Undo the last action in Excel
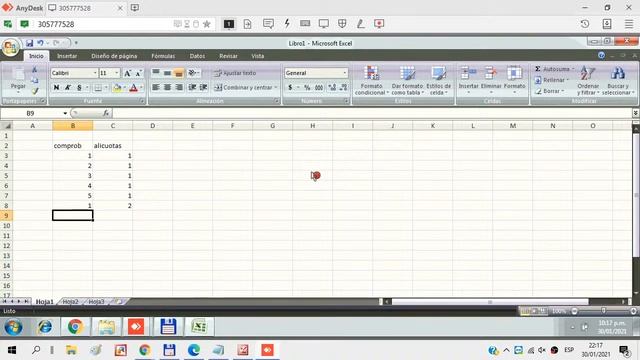Screen dimensions: 640x360 click(x=40, y=43)
